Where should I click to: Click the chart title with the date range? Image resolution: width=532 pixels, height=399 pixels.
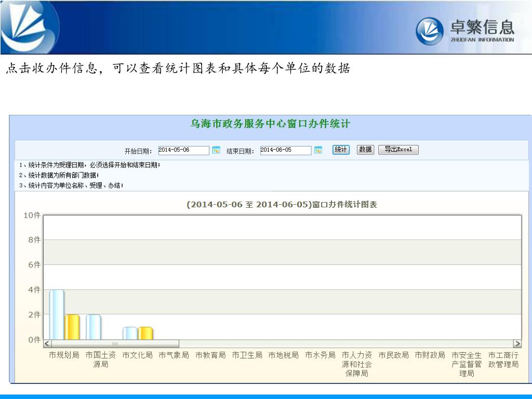click(282, 205)
